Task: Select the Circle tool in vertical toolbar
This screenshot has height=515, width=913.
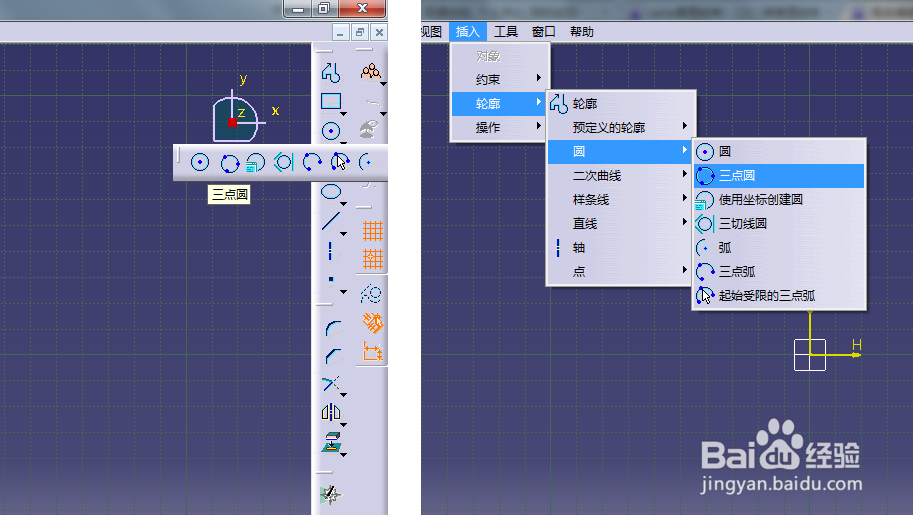Action: pos(331,130)
